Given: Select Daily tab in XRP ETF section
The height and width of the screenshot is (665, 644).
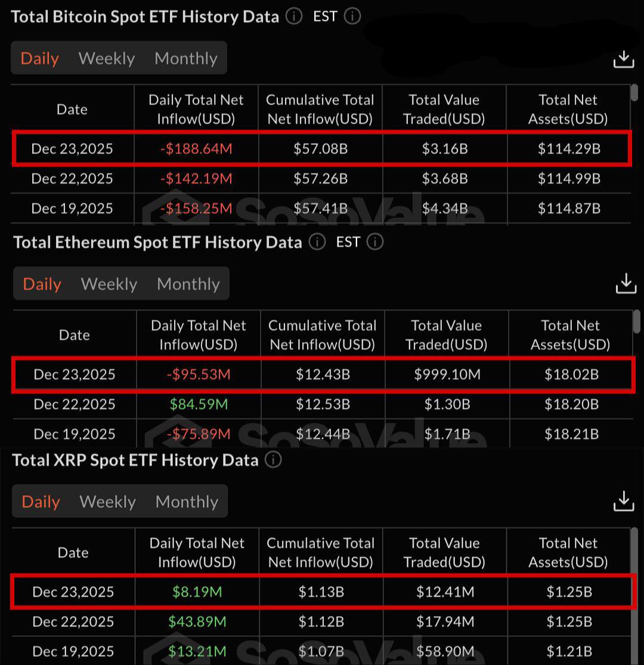Looking at the screenshot, I should point(41,502).
